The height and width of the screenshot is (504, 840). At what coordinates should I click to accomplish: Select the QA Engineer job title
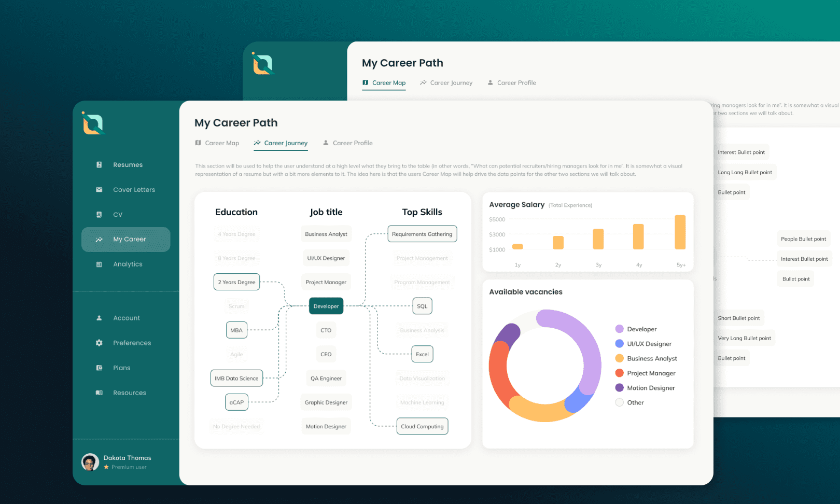[326, 379]
